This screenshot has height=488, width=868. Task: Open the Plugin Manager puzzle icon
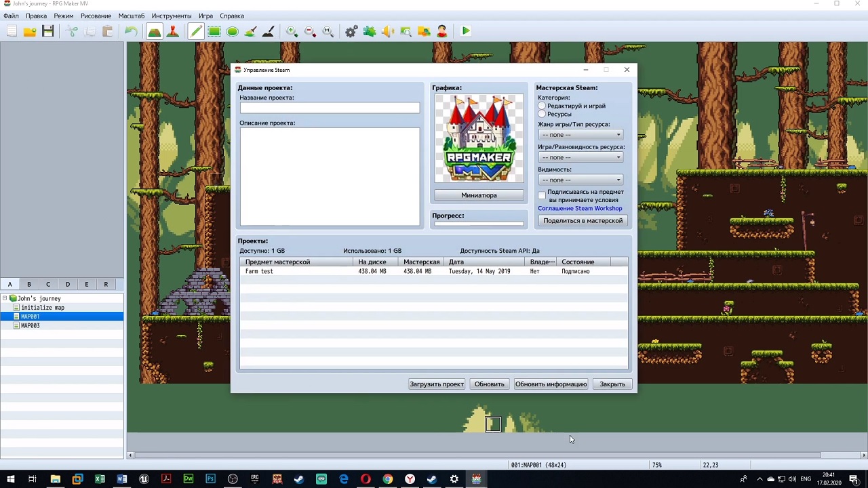(370, 31)
